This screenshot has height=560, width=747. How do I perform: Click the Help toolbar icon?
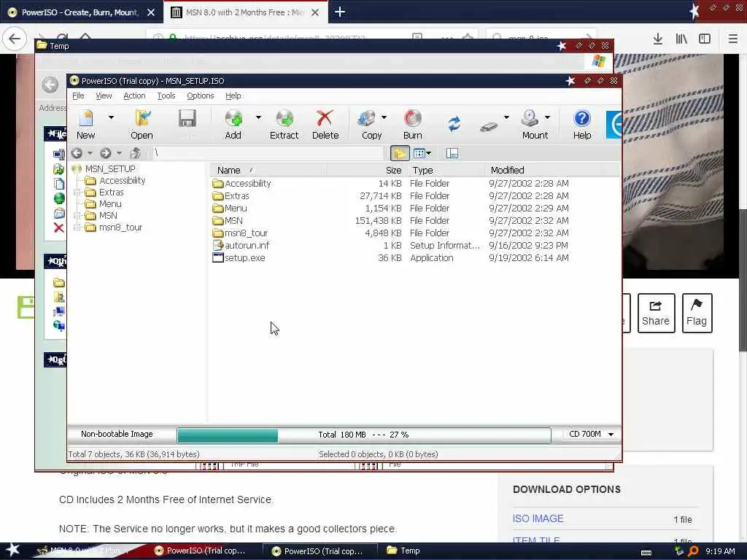582,125
